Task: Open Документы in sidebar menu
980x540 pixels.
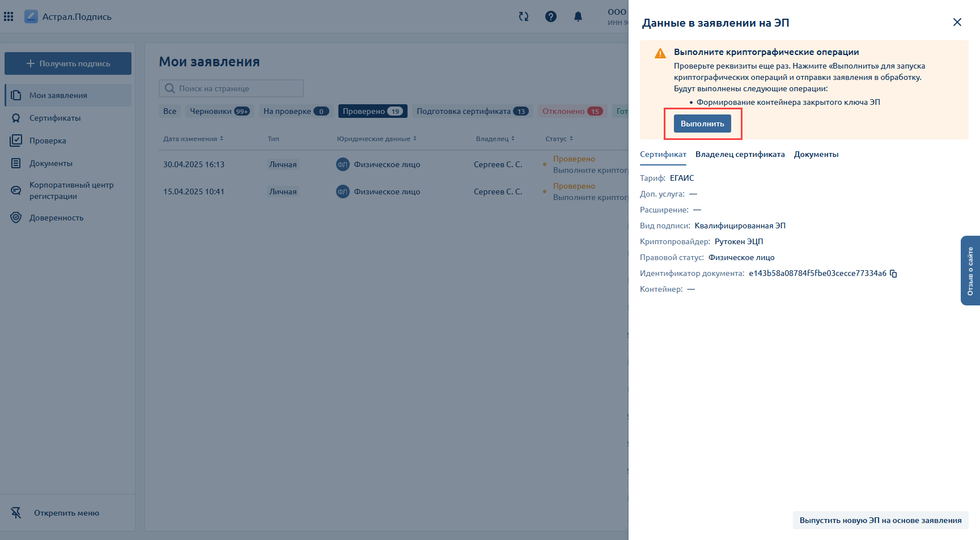Action: pyautogui.click(x=68, y=163)
